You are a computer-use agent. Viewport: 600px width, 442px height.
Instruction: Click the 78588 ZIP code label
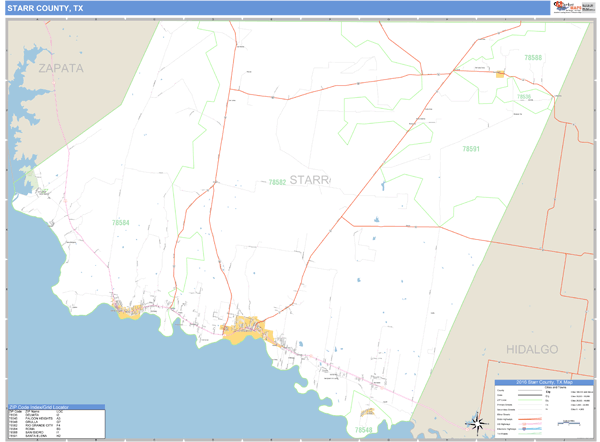[x=533, y=57]
